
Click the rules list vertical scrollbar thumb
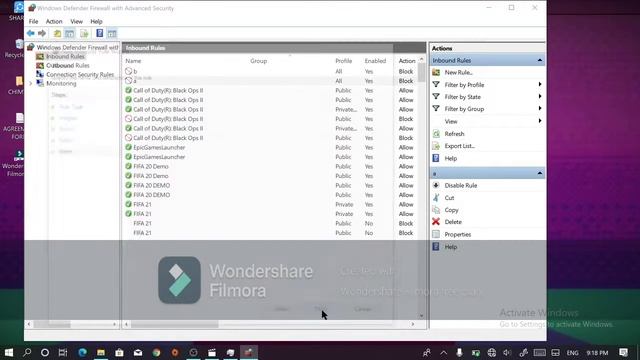(x=422, y=73)
